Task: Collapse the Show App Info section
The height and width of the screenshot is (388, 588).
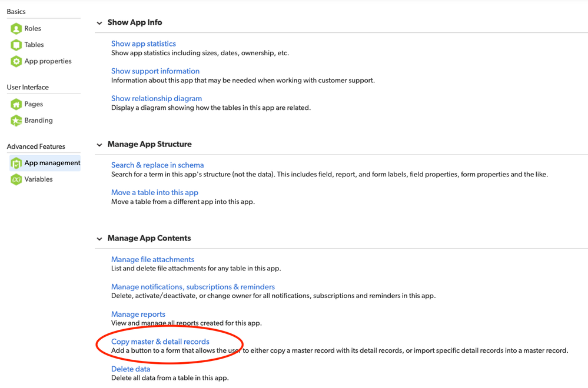Action: (x=99, y=23)
